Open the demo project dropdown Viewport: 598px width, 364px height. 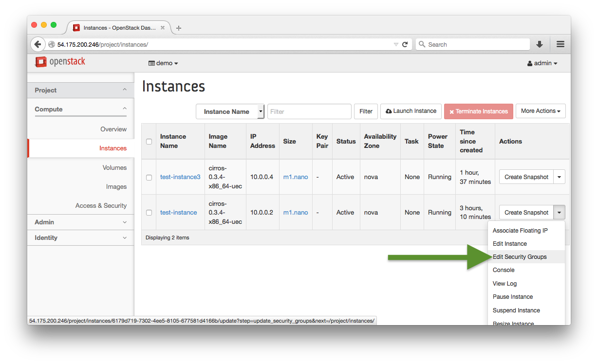tap(164, 63)
